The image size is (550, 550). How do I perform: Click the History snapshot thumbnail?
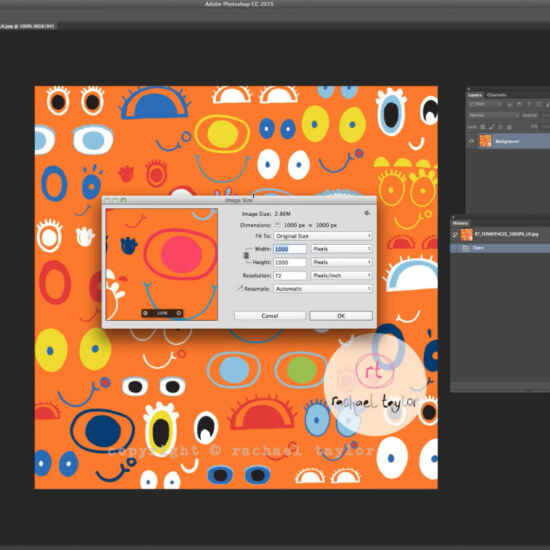pos(467,235)
